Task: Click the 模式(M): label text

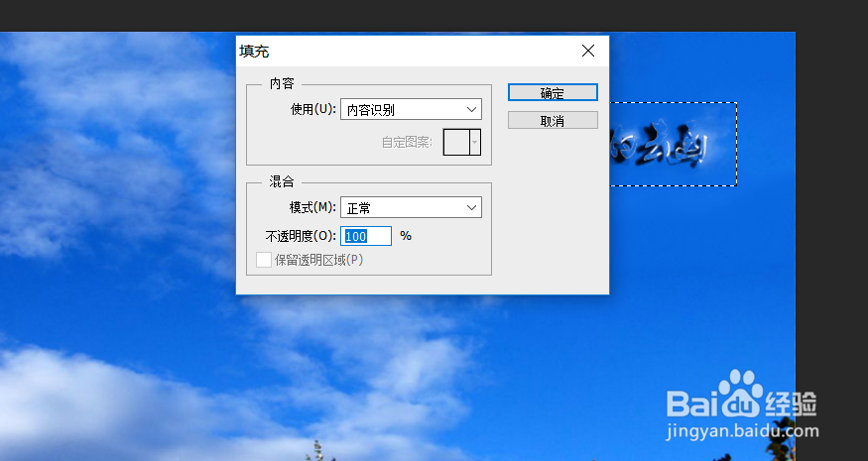Action: click(312, 207)
